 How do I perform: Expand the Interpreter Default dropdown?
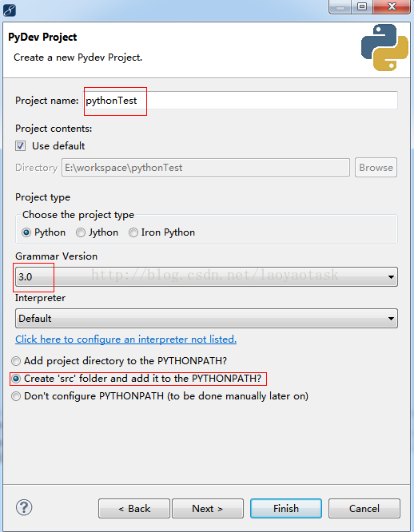pyautogui.click(x=206, y=318)
